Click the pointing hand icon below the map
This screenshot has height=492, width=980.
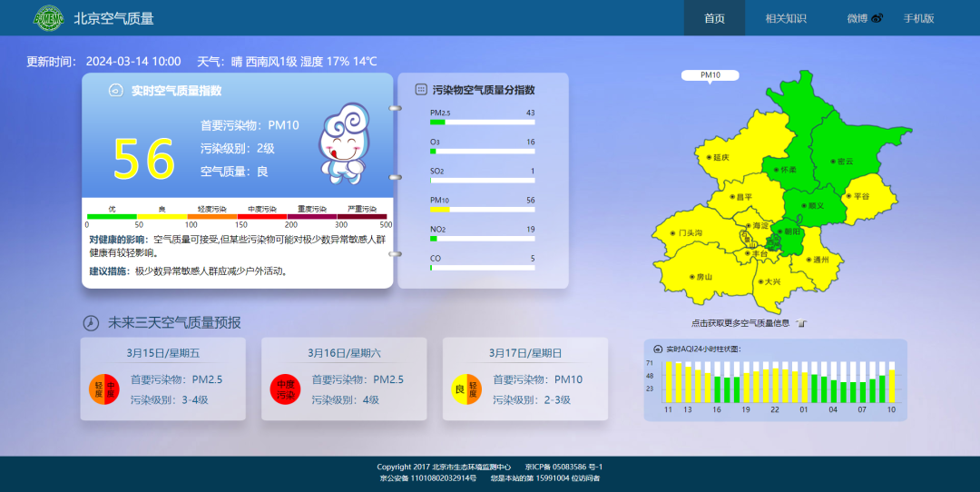pos(801,323)
